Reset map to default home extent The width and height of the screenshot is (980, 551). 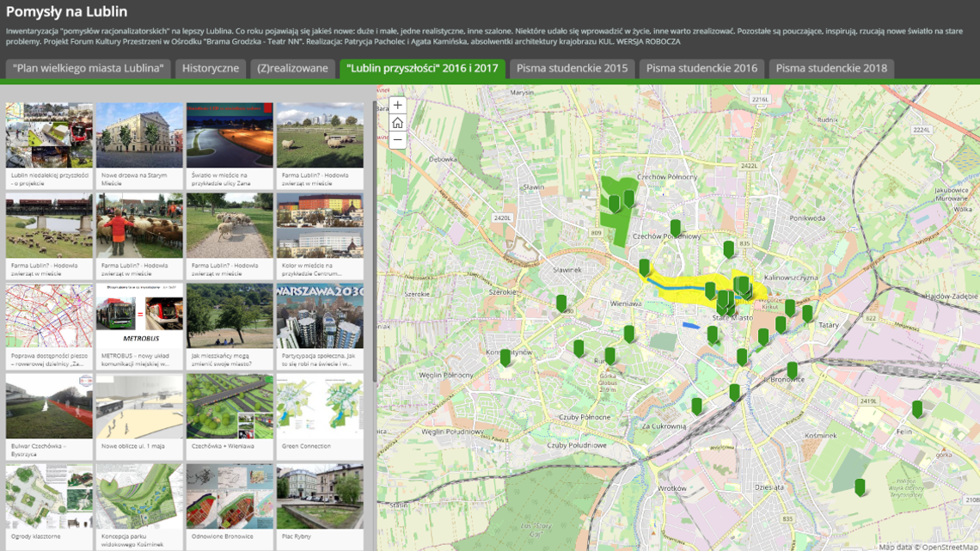397,123
